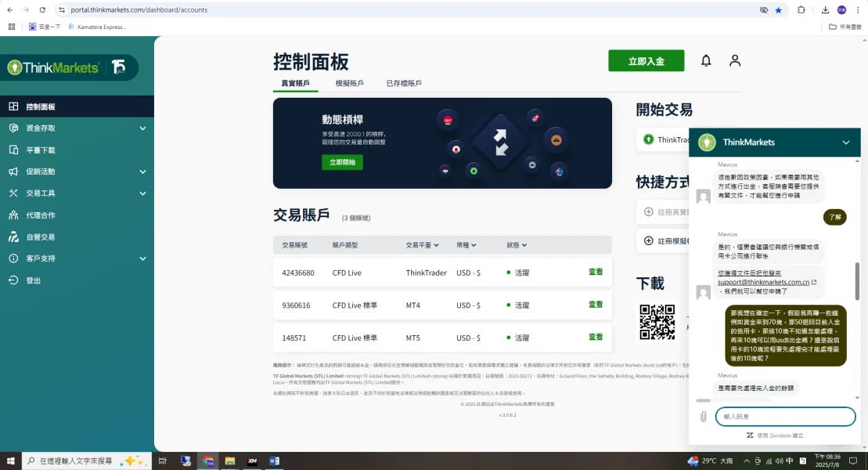Screen dimensions: 868x470
Task: Click 立即開始 on the banner
Action: (x=342, y=162)
